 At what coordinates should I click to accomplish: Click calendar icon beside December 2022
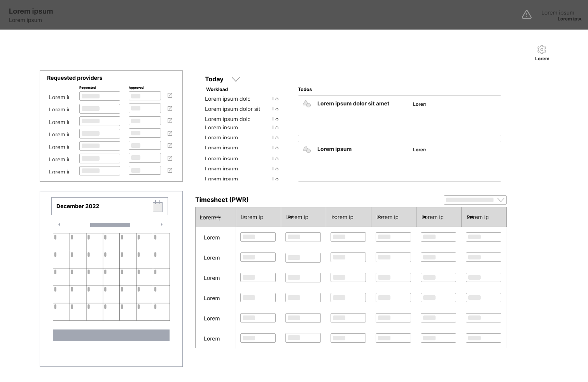tap(157, 206)
